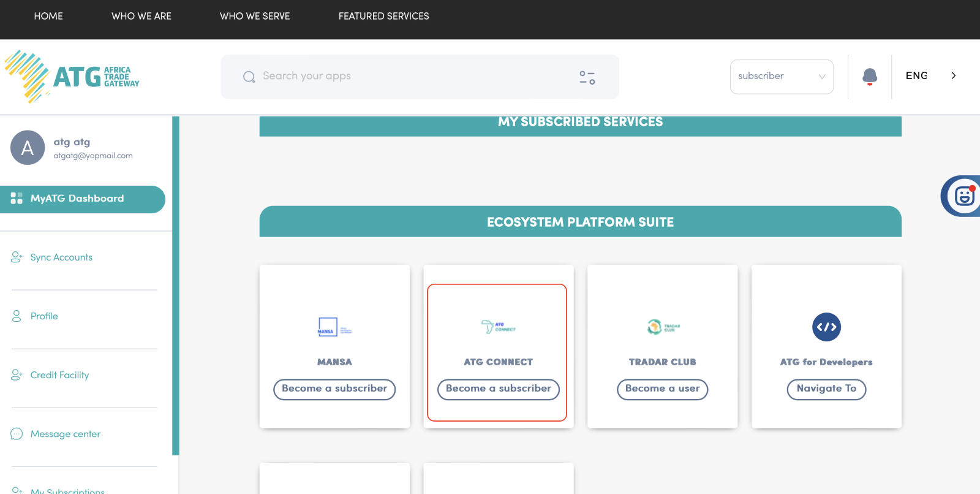Click the Message center chat bubble icon

coord(17,434)
